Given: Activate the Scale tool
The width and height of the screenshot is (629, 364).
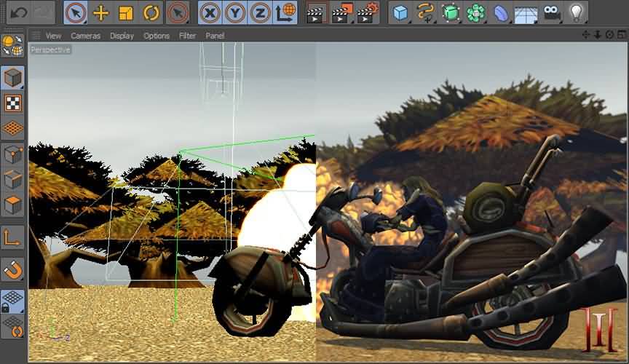Looking at the screenshot, I should click(x=126, y=13).
